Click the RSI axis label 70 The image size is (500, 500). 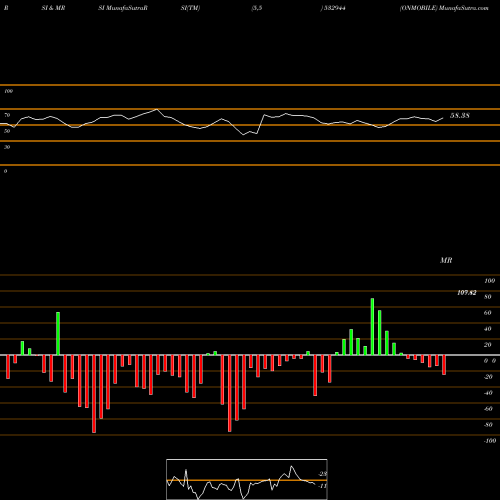(x=7, y=115)
